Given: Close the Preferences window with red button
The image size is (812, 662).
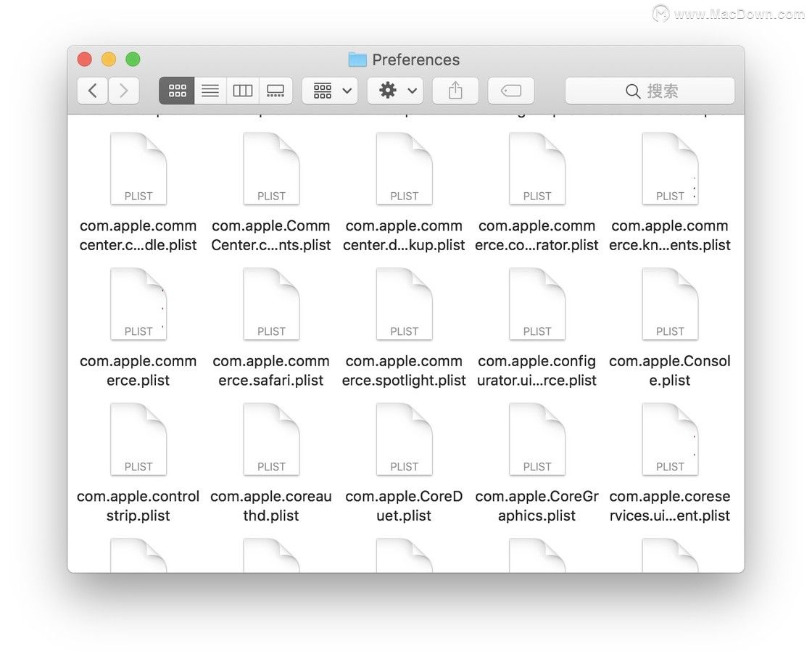Looking at the screenshot, I should coord(84,59).
